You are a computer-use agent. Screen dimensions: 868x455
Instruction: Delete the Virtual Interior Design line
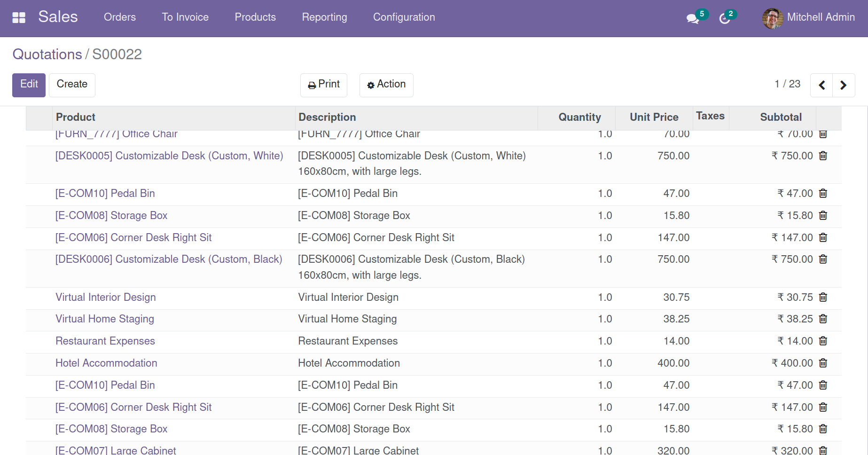[x=823, y=297]
